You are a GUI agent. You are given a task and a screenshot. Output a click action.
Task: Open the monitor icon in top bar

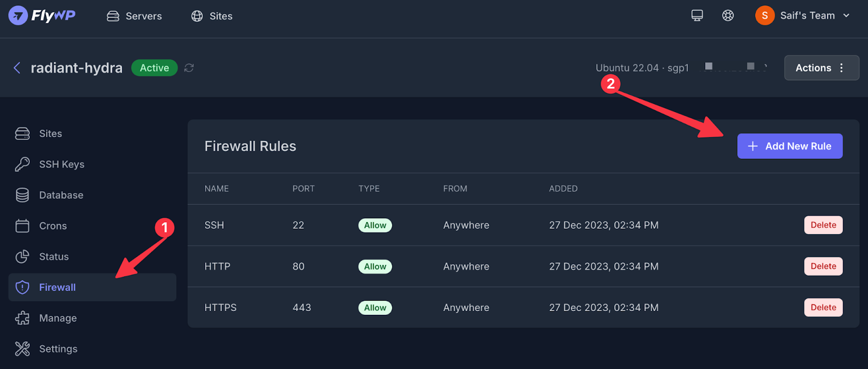pos(697,16)
